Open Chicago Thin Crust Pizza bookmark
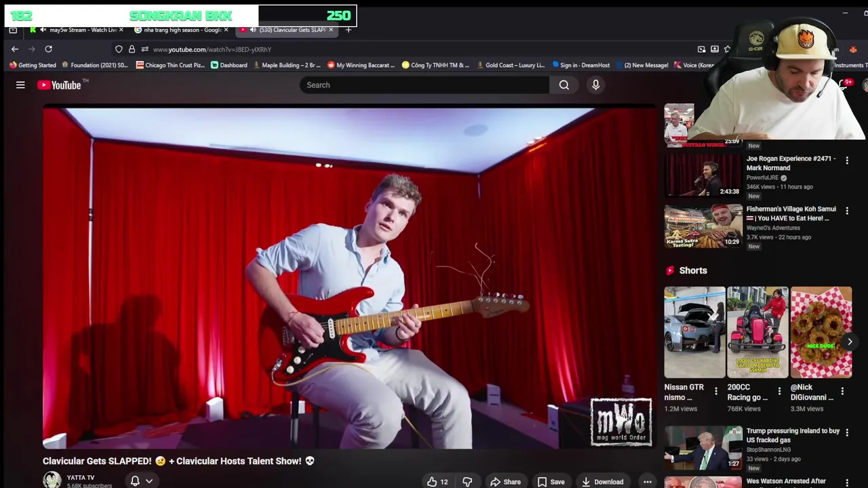 click(170, 65)
